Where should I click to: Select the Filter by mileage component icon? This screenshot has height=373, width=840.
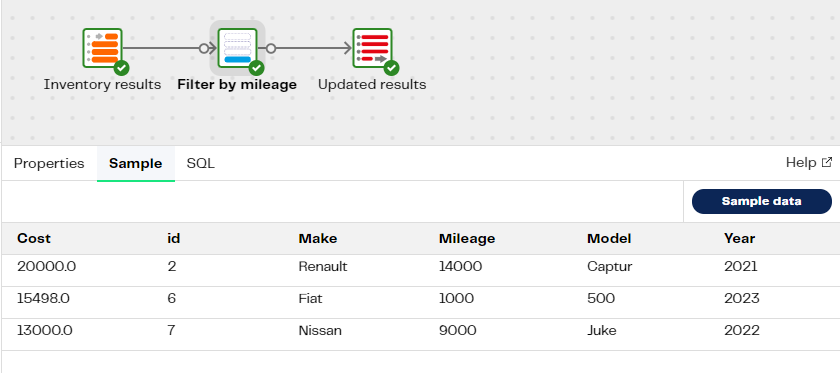(237, 48)
